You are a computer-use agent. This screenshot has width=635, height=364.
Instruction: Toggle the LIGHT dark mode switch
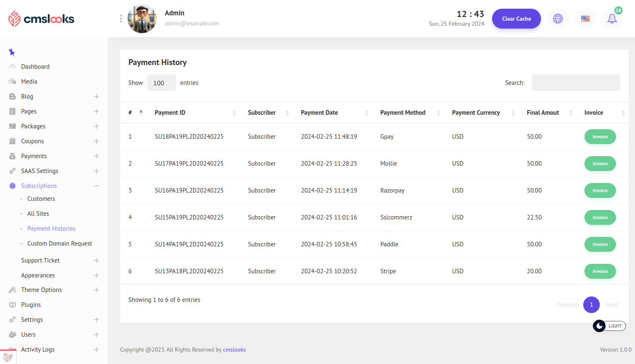click(609, 326)
